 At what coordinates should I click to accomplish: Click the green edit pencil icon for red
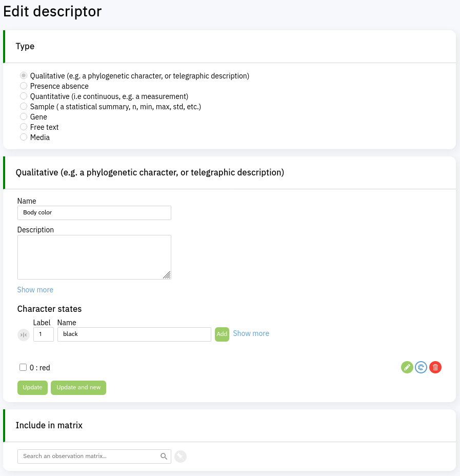pos(407,367)
